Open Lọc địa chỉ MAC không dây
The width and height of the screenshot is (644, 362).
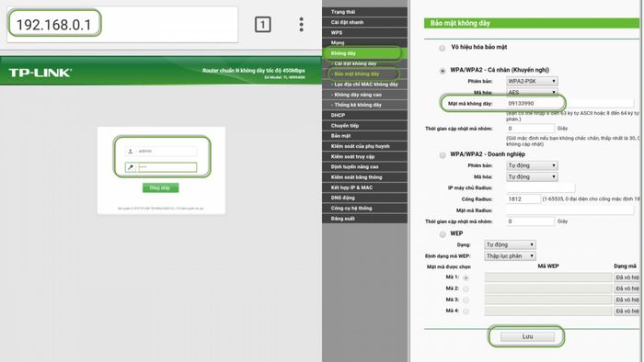(x=364, y=84)
